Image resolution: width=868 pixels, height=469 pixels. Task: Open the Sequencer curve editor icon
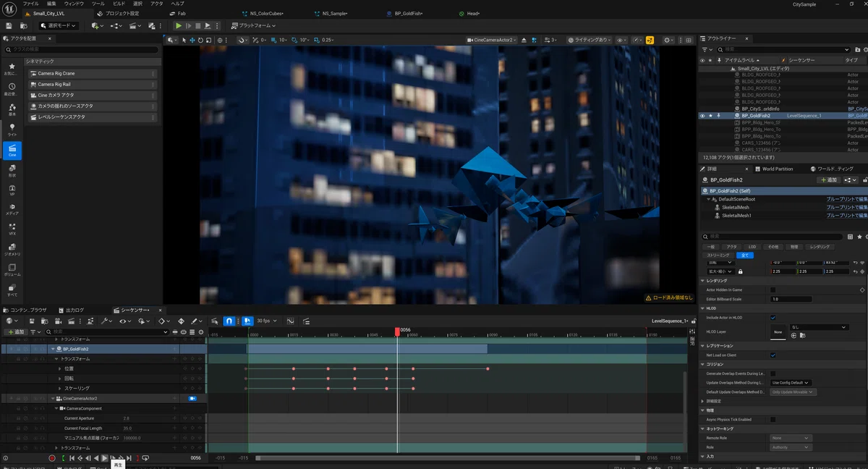point(291,321)
